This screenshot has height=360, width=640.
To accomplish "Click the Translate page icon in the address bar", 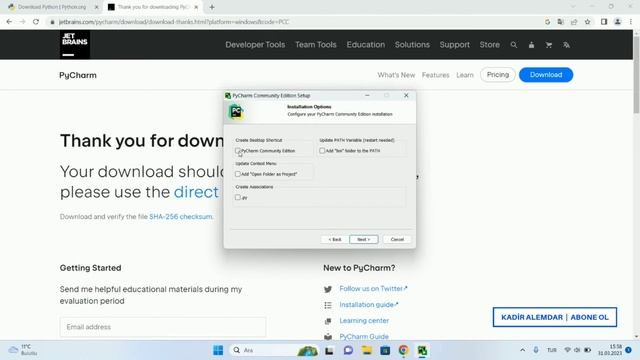I will (560, 22).
